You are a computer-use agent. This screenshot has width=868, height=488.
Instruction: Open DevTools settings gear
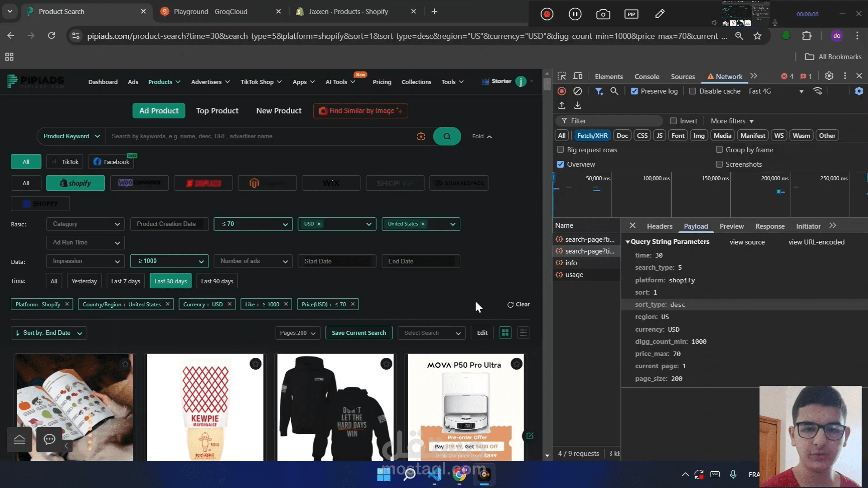[829, 76]
